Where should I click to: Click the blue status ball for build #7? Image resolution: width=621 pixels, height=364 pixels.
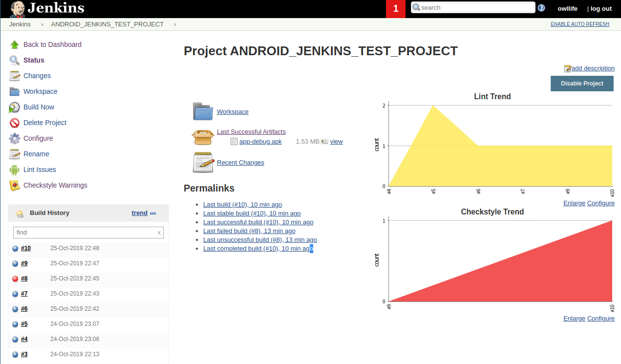[15, 294]
